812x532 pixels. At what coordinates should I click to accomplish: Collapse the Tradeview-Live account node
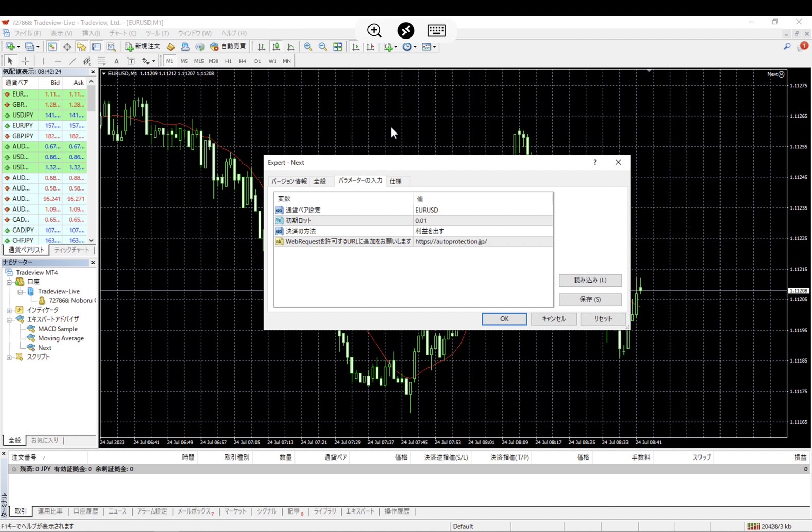(21, 292)
